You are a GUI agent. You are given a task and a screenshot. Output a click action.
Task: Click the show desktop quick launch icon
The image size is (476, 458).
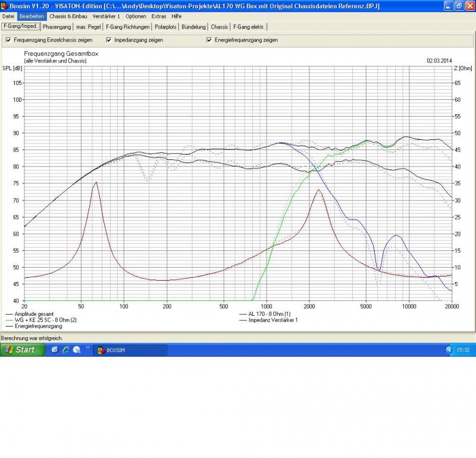pos(55,350)
